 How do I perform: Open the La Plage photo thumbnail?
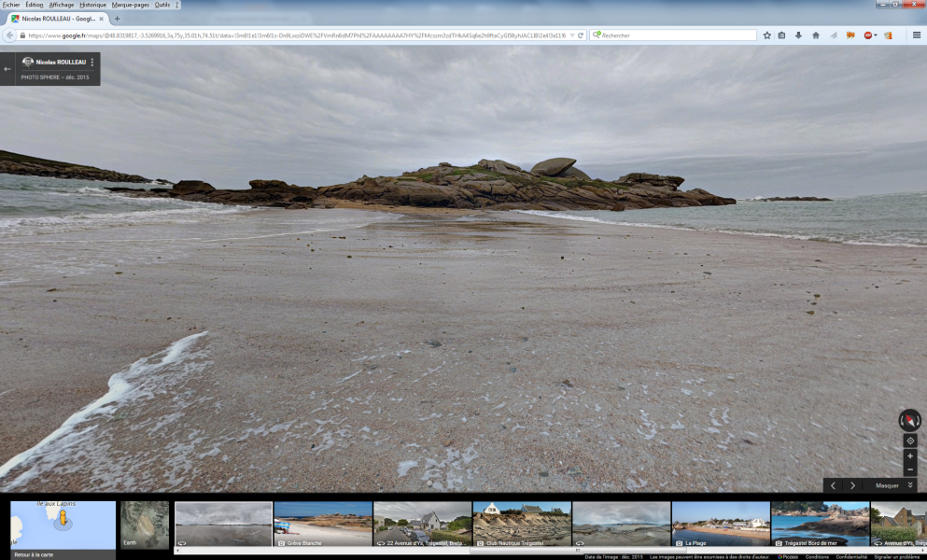point(721,525)
